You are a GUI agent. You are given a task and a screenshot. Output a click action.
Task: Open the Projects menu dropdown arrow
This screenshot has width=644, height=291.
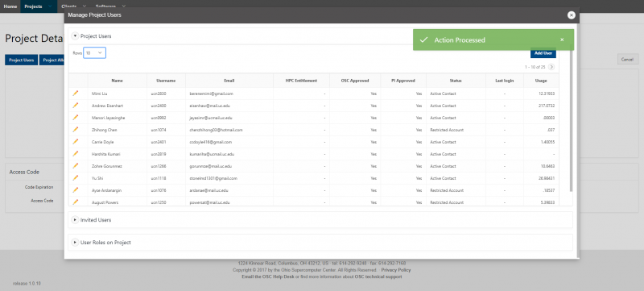[x=50, y=6]
